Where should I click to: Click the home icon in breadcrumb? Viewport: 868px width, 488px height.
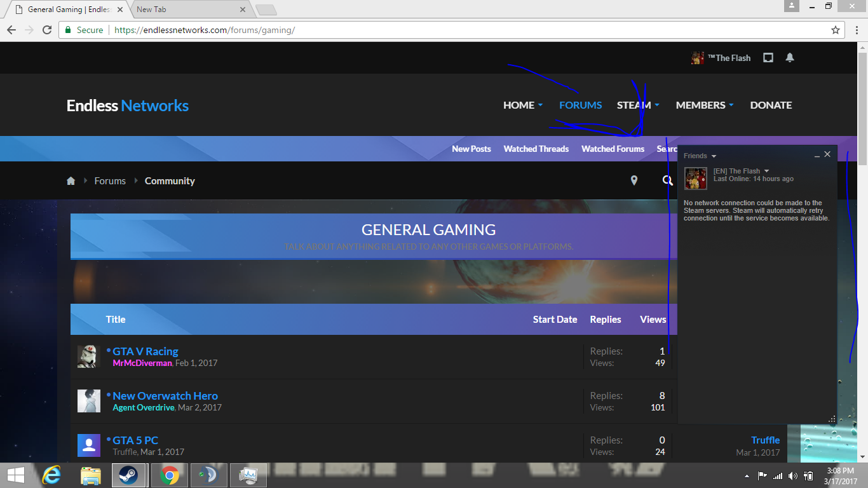(71, 181)
